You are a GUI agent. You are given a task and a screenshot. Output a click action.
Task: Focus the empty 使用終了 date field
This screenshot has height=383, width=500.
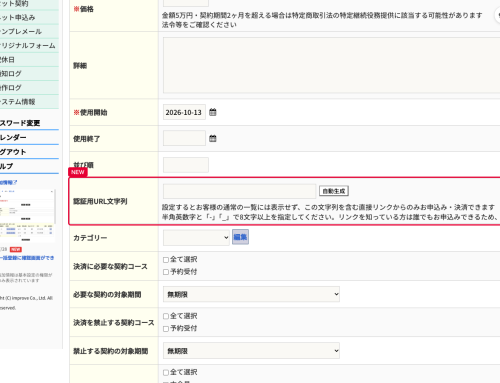[x=184, y=138]
